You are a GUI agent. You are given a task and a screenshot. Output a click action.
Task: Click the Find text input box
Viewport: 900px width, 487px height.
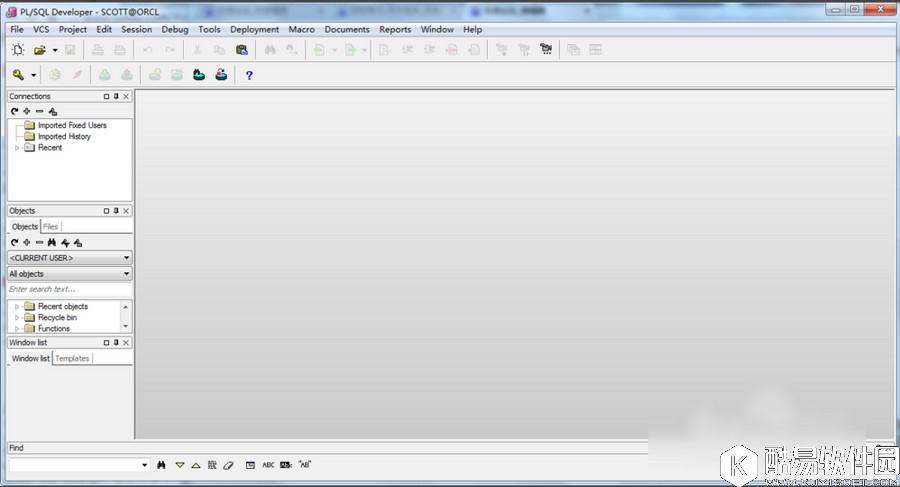click(x=74, y=465)
